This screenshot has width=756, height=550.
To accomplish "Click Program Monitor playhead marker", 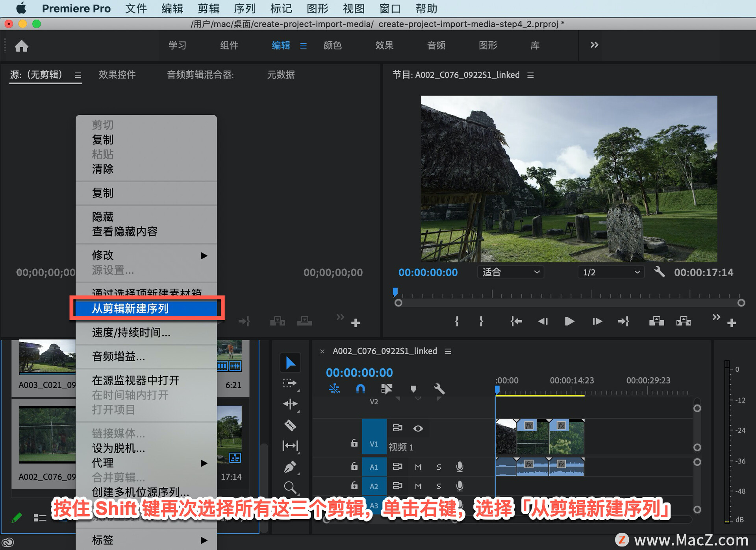I will 395,292.
